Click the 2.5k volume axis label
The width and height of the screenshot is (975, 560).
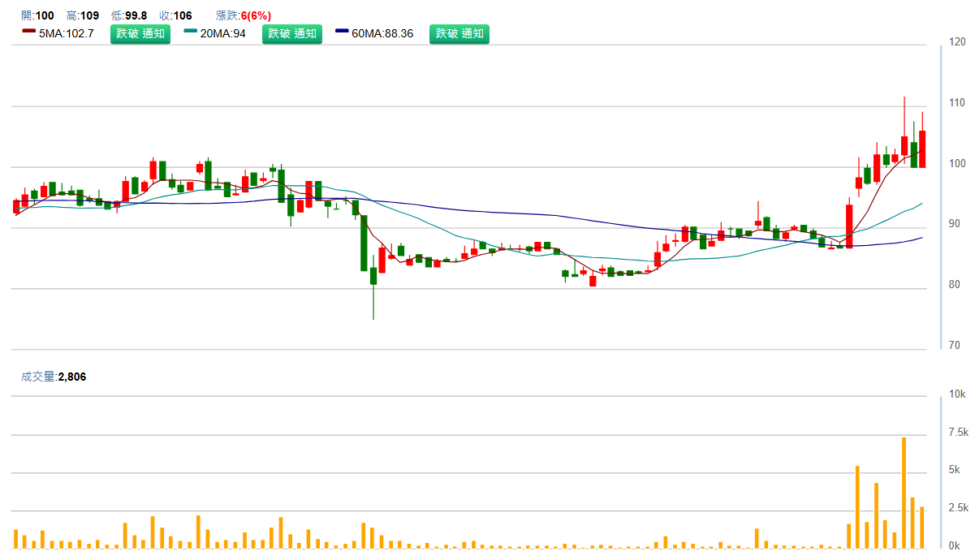coord(959,508)
